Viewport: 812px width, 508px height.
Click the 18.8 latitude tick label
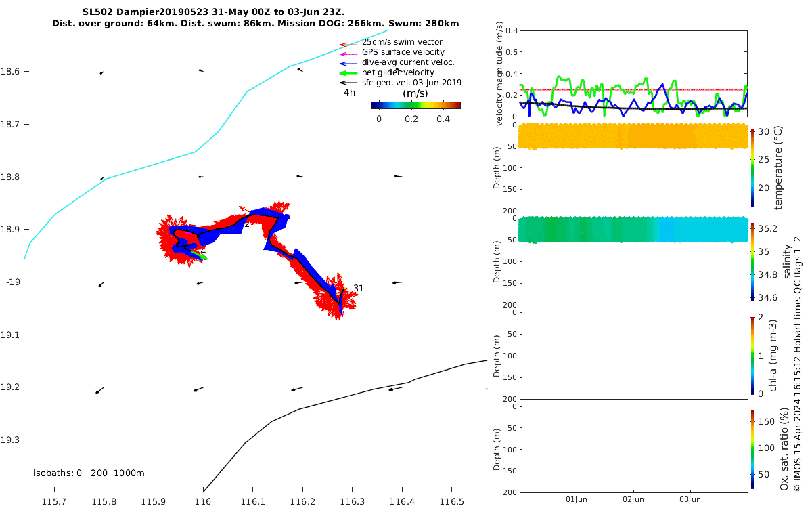tap(10, 177)
